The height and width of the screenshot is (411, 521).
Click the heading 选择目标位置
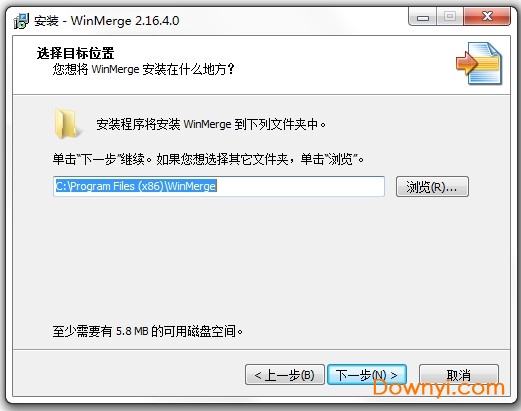75,53
